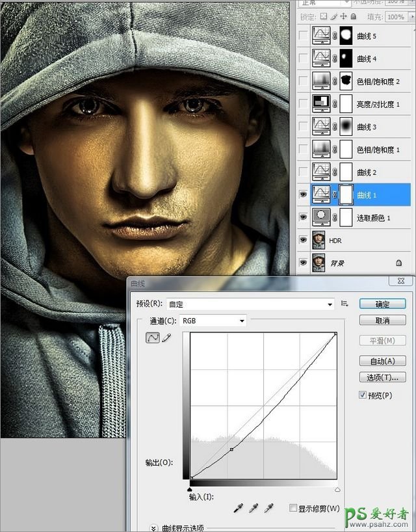Expand 曲线显示选项 curve display options
The height and width of the screenshot is (532, 416).
coord(155,527)
